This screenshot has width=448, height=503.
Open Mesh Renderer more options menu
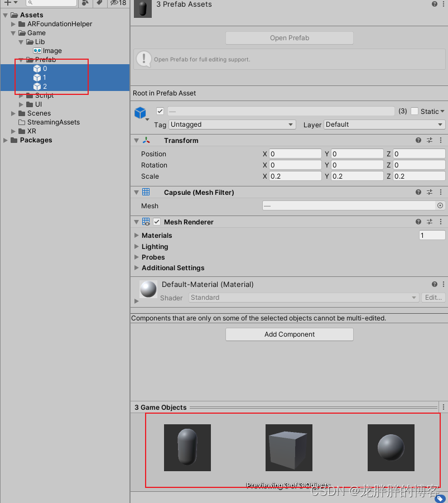(441, 222)
